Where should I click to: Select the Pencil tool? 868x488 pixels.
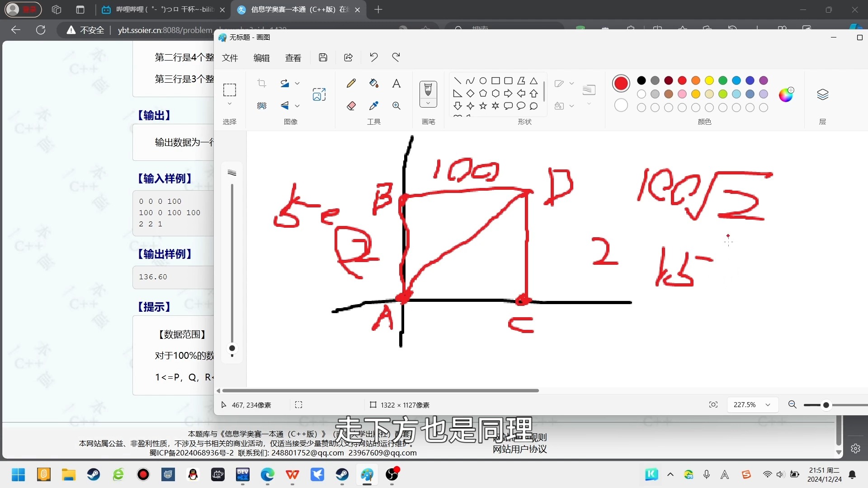pyautogui.click(x=351, y=83)
